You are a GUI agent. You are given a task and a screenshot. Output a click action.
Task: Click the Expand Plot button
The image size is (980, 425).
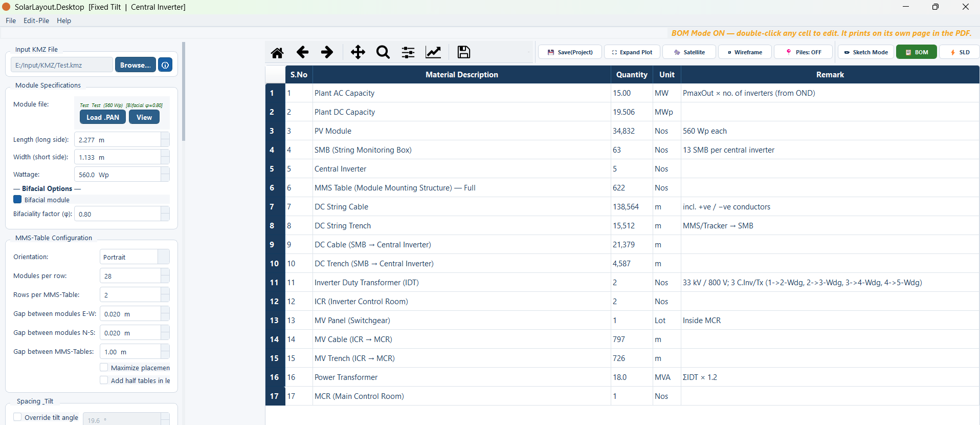pyautogui.click(x=632, y=52)
